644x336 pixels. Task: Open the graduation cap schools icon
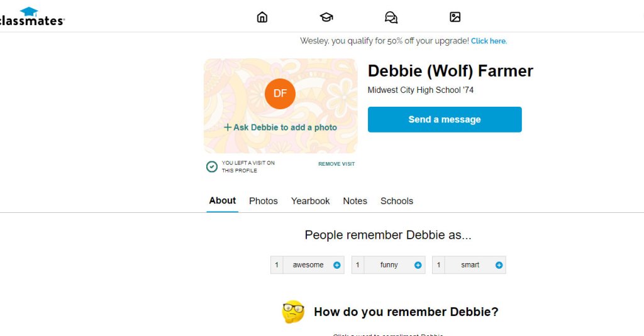pos(326,17)
